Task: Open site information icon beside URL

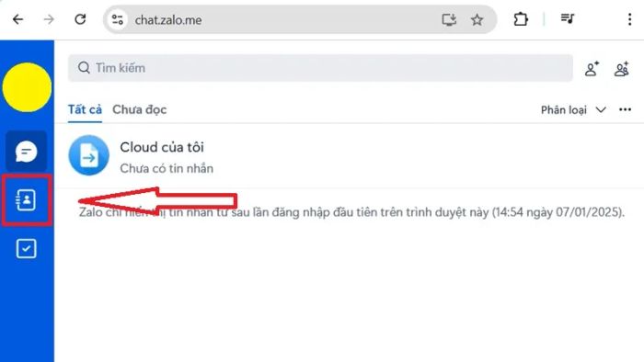Action: 118,19
